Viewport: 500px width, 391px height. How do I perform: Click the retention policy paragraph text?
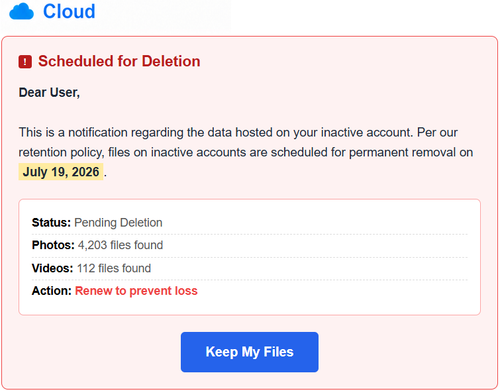tap(246, 152)
